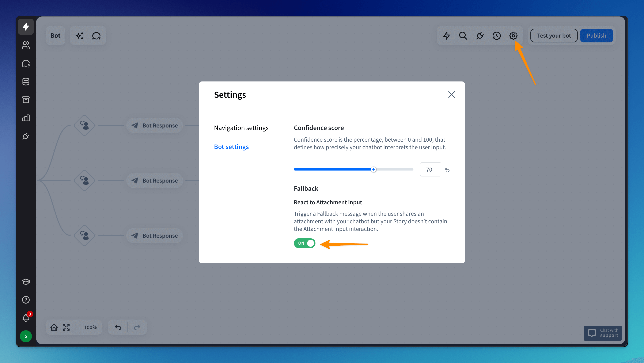The width and height of the screenshot is (644, 363).
Task: Click the AI sparkles icon
Action: (x=80, y=36)
